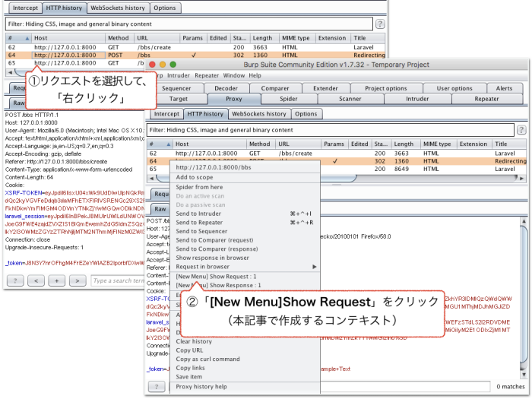
Task: Select Intercept tab in front window
Action: 166,114
